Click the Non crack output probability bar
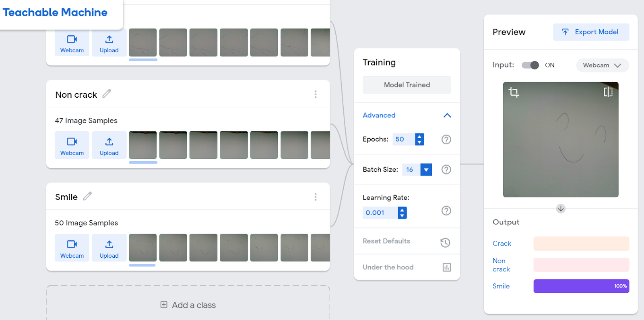 pyautogui.click(x=581, y=265)
